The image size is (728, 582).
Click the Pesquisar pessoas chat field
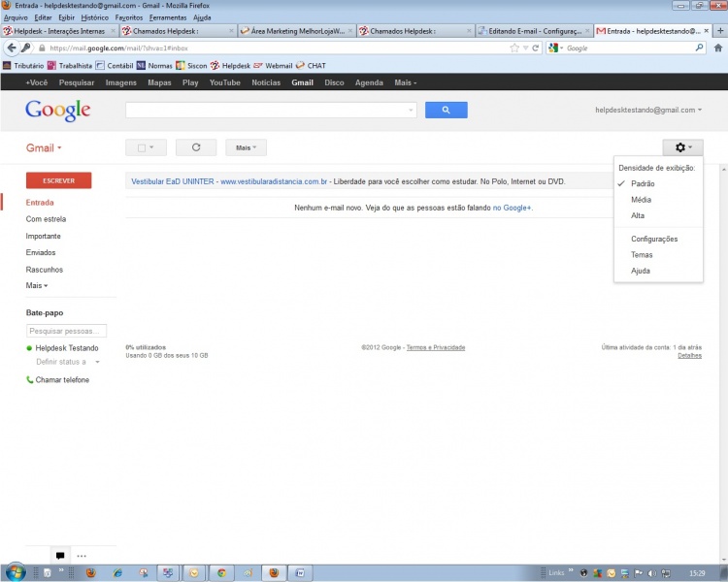pos(66,331)
